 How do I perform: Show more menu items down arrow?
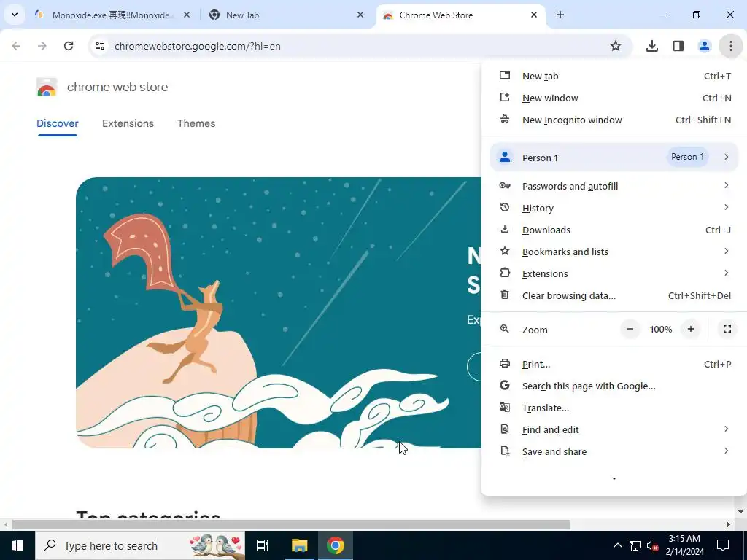(x=614, y=478)
